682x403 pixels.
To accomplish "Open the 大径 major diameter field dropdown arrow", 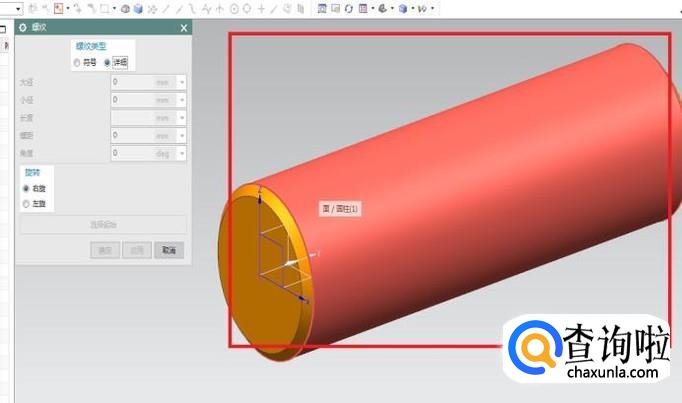I will [x=182, y=82].
